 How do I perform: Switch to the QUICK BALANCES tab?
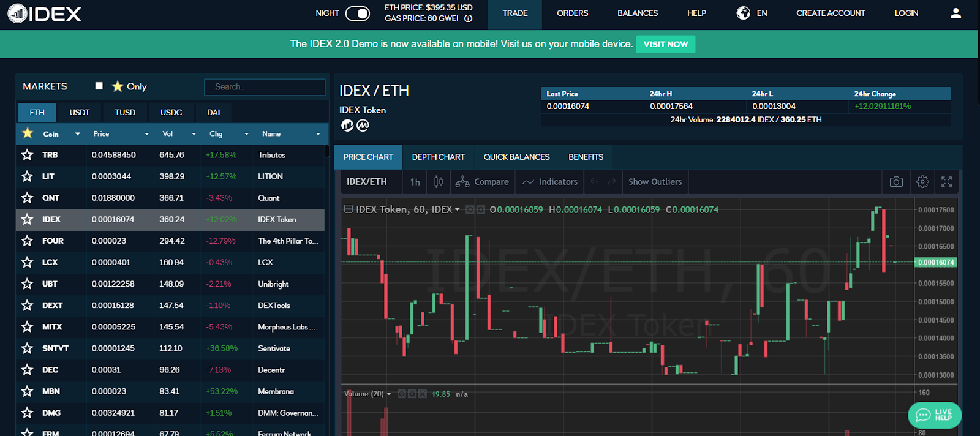517,157
